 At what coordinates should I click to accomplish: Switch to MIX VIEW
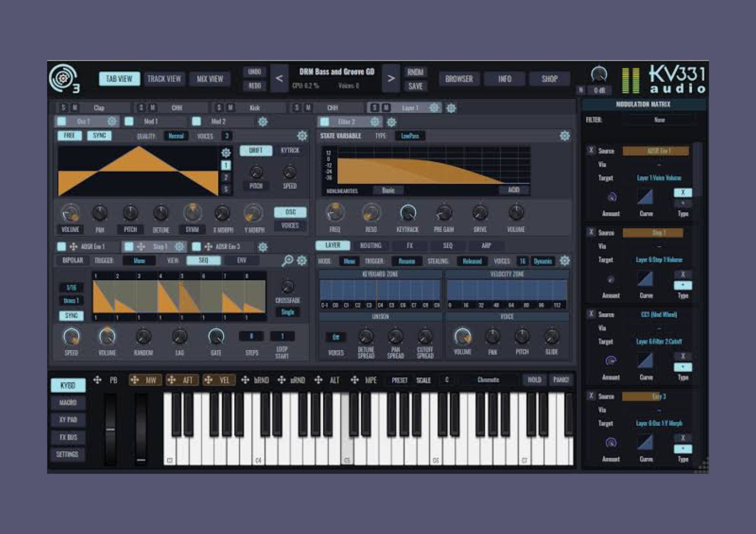(x=210, y=79)
